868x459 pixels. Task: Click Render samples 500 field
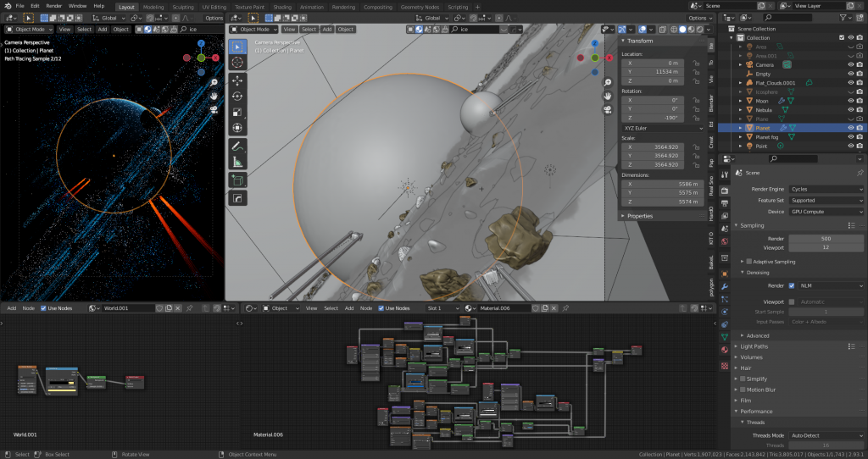[826, 239]
